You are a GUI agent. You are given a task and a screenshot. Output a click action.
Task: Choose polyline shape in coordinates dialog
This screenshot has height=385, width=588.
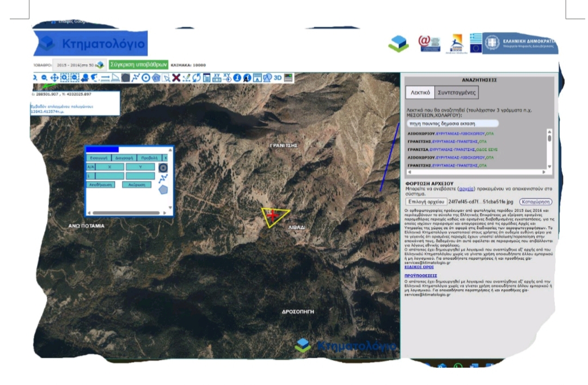click(x=163, y=178)
